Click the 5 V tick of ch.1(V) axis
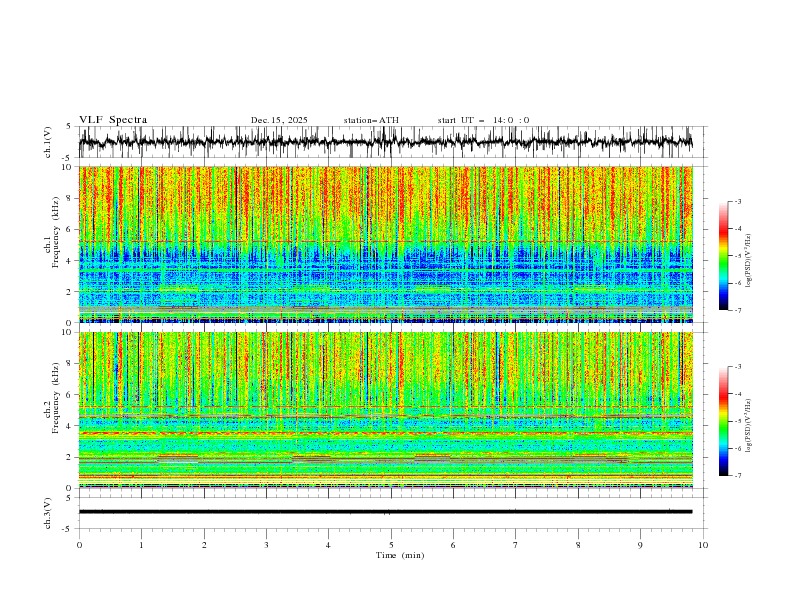The width and height of the screenshot is (792, 612). coord(68,127)
